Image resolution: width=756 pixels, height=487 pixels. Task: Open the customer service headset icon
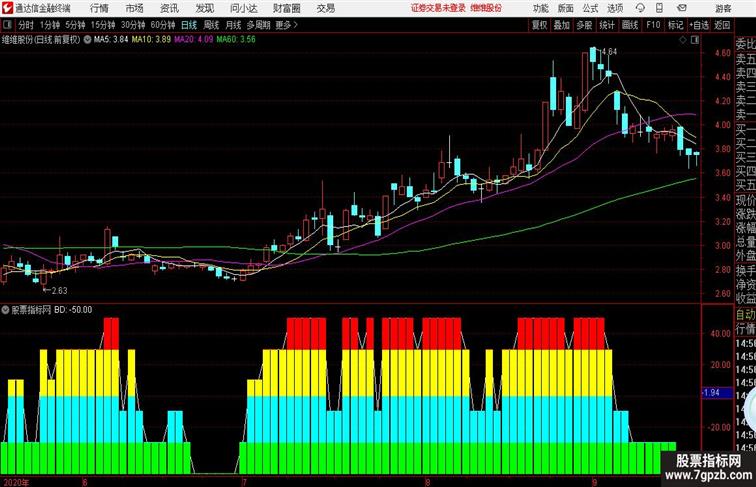click(640, 8)
